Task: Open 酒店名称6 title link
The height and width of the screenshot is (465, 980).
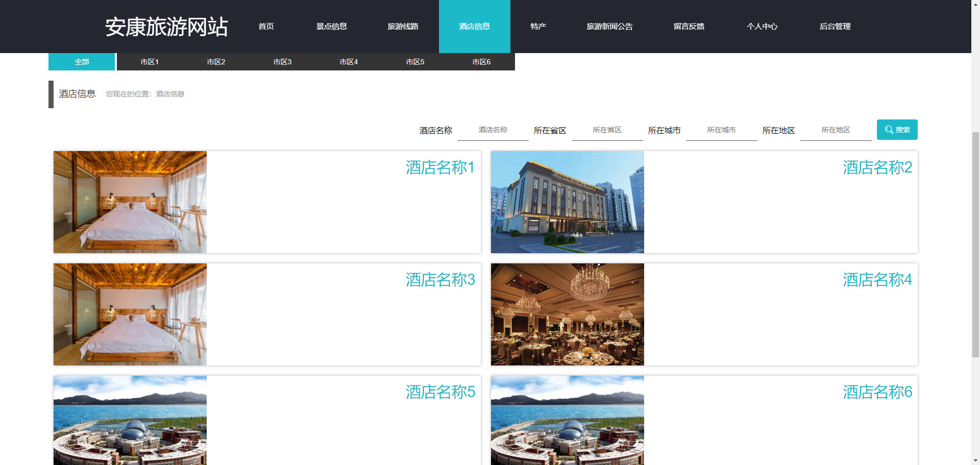Action: pyautogui.click(x=877, y=392)
